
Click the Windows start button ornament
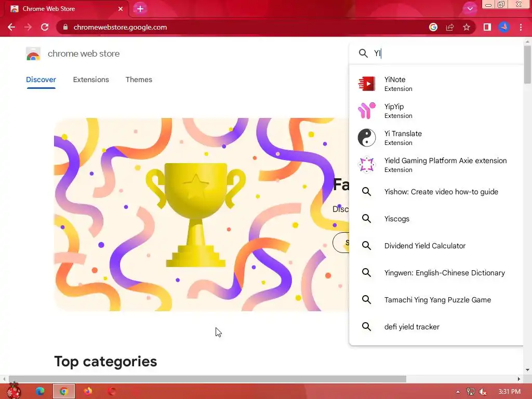point(14,391)
